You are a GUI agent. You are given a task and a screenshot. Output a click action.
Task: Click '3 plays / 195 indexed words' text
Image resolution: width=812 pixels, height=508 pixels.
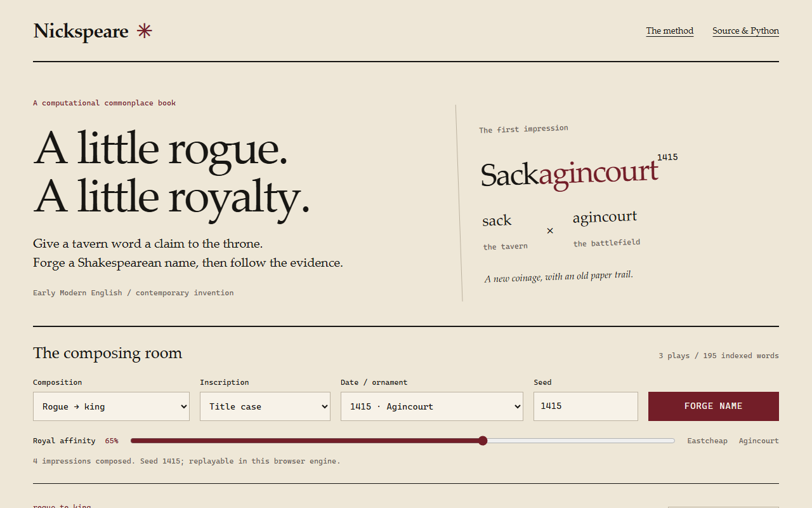coord(719,356)
